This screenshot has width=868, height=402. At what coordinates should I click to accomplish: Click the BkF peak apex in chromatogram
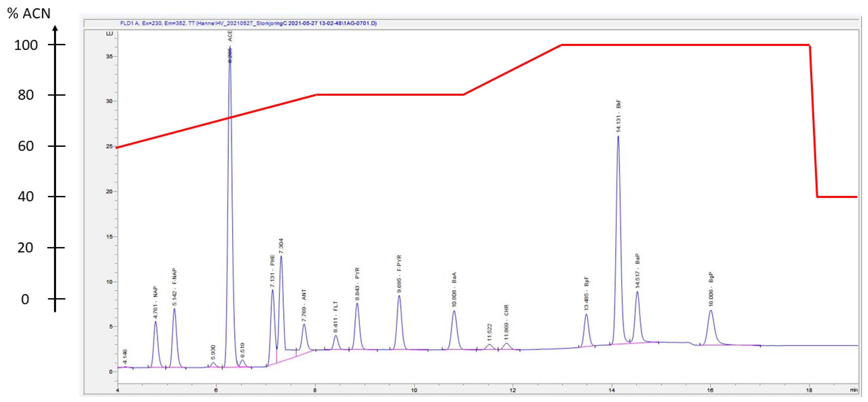(618, 136)
